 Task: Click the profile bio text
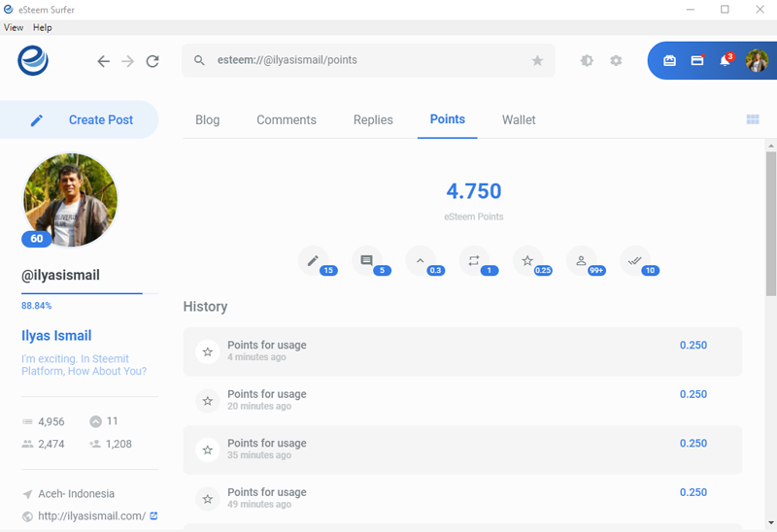[84, 365]
